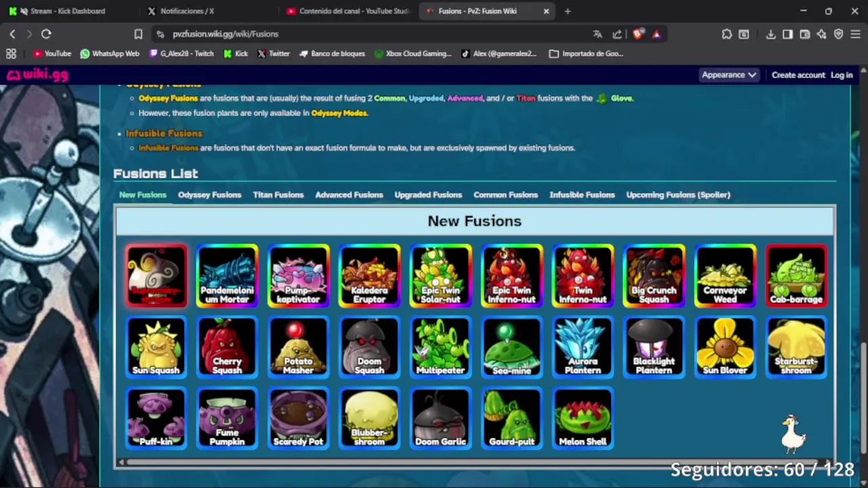Viewport: 868px width, 488px height.
Task: Open the Doom Garlic fusion
Action: [x=441, y=418]
